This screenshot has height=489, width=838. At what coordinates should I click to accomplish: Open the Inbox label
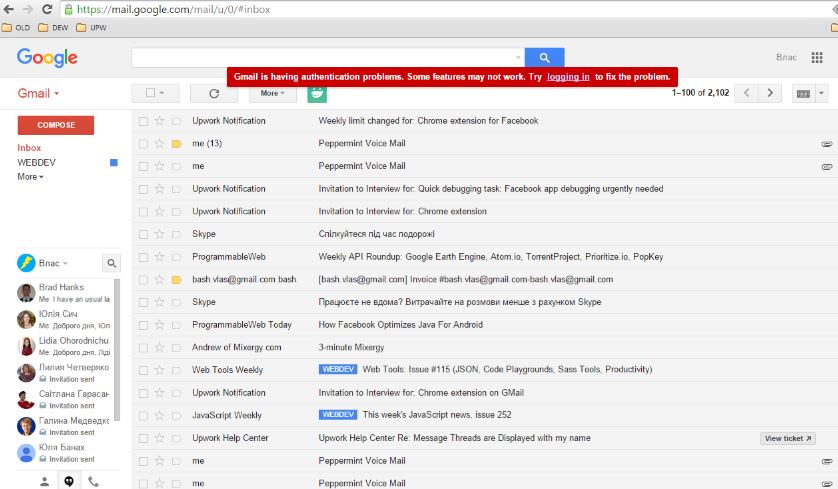[29, 148]
